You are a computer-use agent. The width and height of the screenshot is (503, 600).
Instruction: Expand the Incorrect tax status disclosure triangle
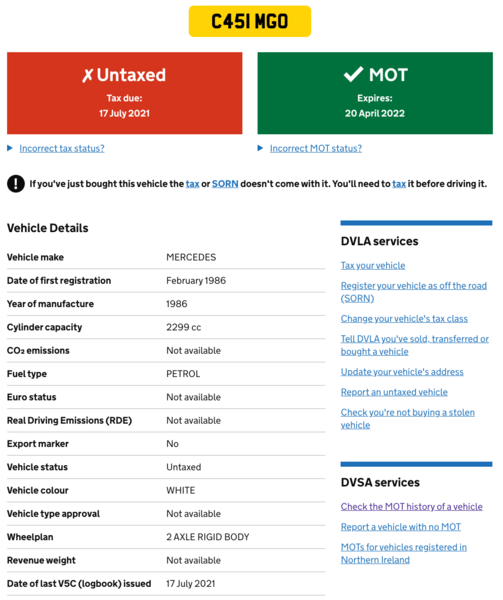click(x=10, y=148)
